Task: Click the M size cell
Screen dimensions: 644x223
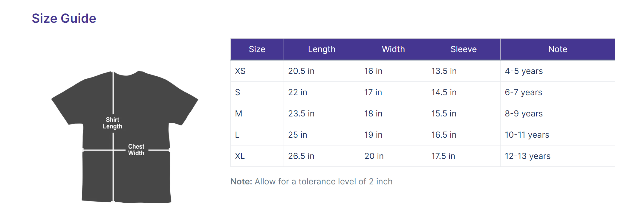Action: pyautogui.click(x=257, y=113)
